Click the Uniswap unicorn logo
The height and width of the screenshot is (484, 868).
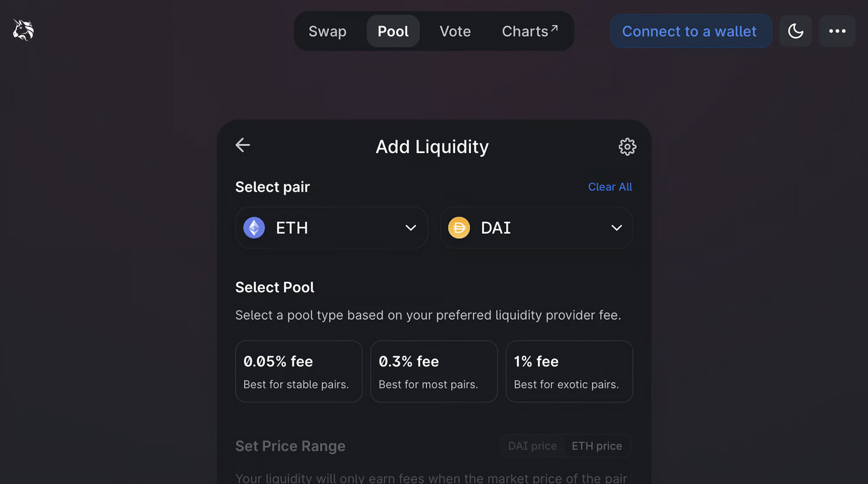23,30
